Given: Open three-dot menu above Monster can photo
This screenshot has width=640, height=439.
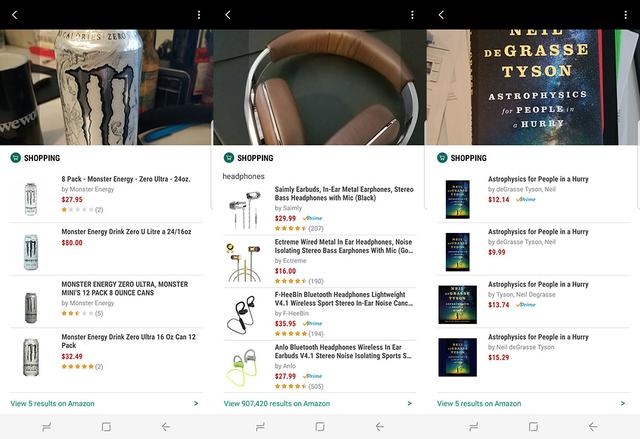Looking at the screenshot, I should click(199, 15).
